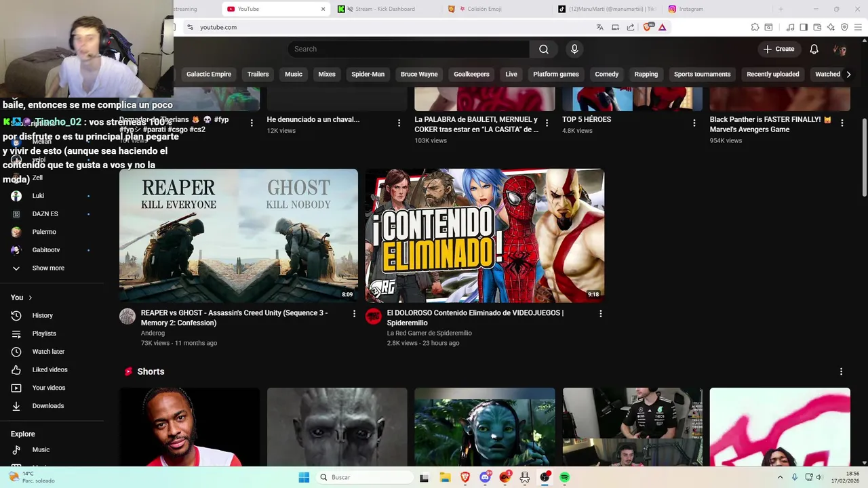Viewport: 868px width, 488px height.
Task: Open Brave Playlist music note icon
Action: 790,27
